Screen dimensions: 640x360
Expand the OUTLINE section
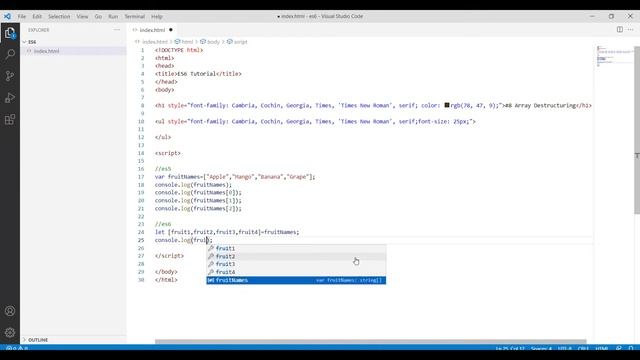point(38,340)
